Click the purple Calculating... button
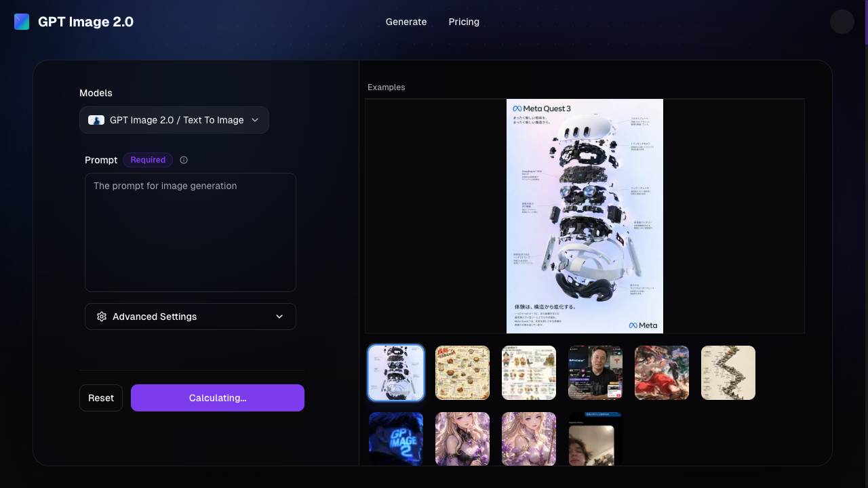The image size is (868, 488). coord(218,398)
